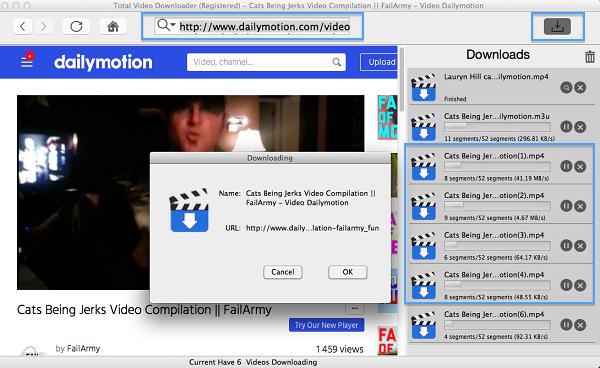Cancel the otion(1).mp4 download

click(x=580, y=166)
